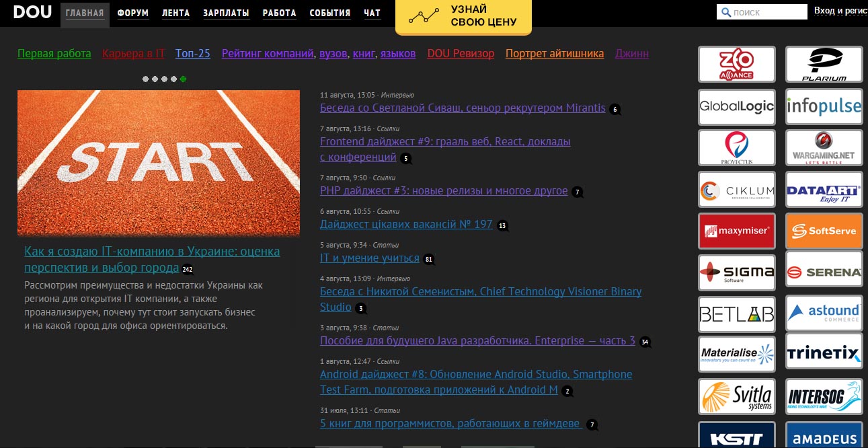Open the GlobalLogic company logo
Image resolution: width=868 pixels, height=448 pixels.
click(x=737, y=106)
